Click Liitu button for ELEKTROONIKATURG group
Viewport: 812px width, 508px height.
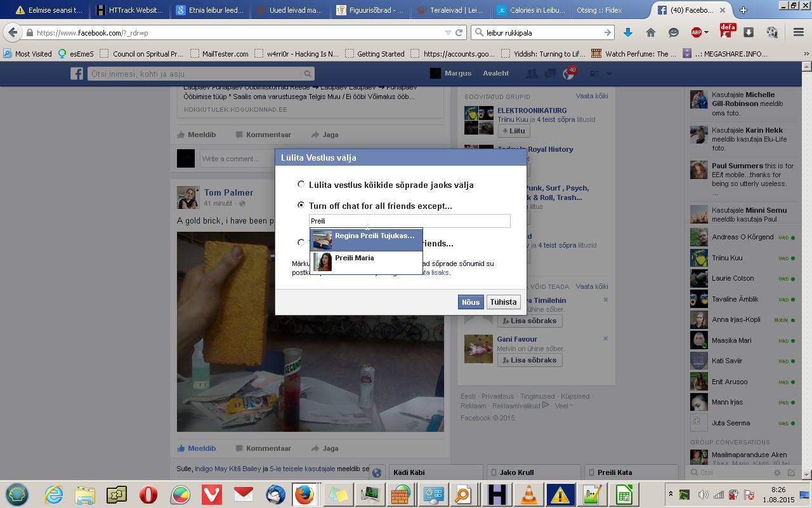tap(513, 131)
